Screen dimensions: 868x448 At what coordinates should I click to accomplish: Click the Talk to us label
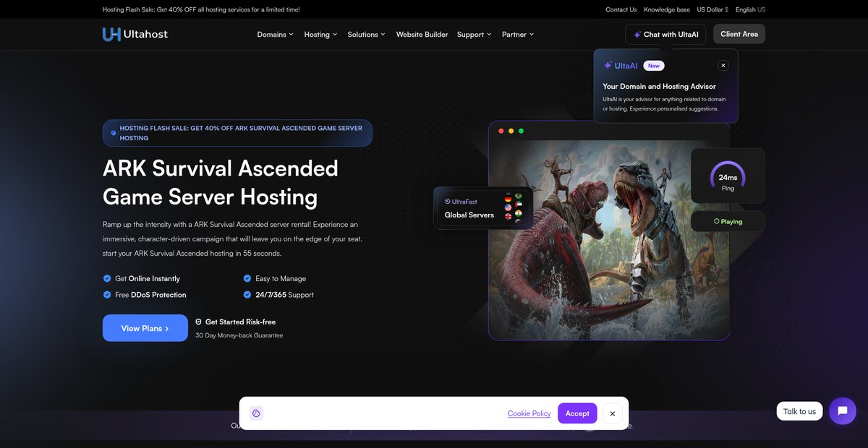[x=799, y=411]
